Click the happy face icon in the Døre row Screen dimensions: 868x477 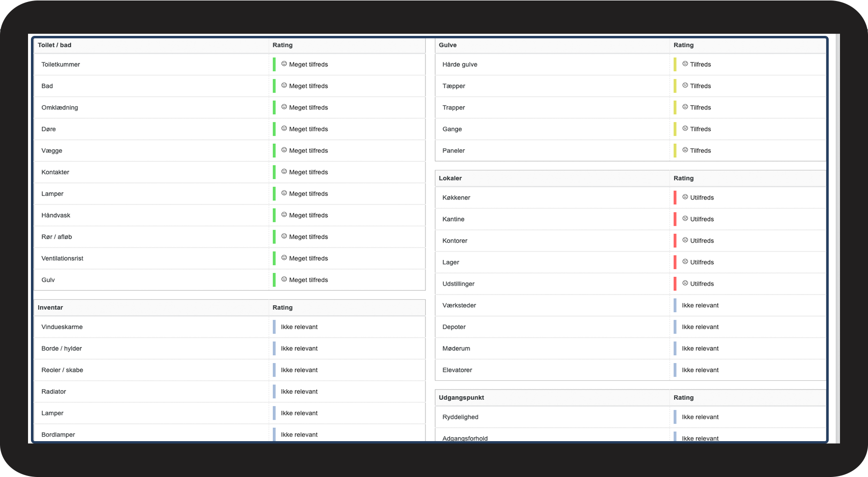284,129
